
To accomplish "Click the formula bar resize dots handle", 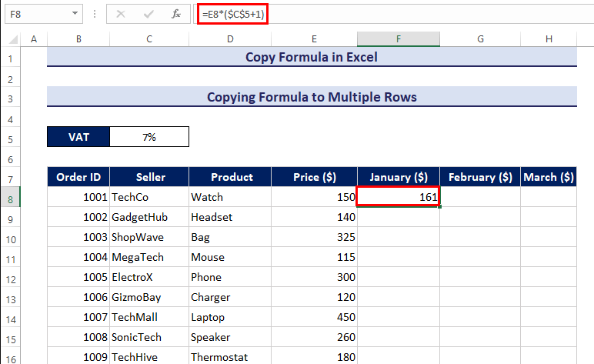I will [95, 14].
